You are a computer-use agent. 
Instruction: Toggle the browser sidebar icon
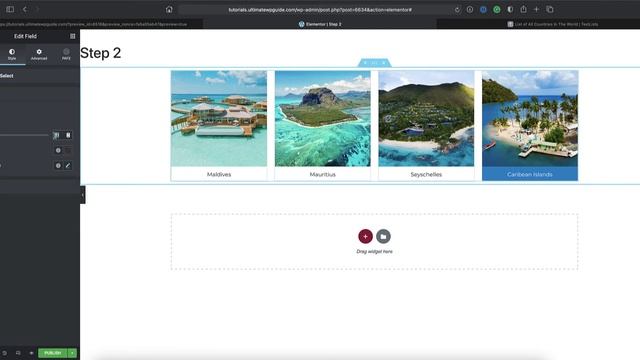10,9
